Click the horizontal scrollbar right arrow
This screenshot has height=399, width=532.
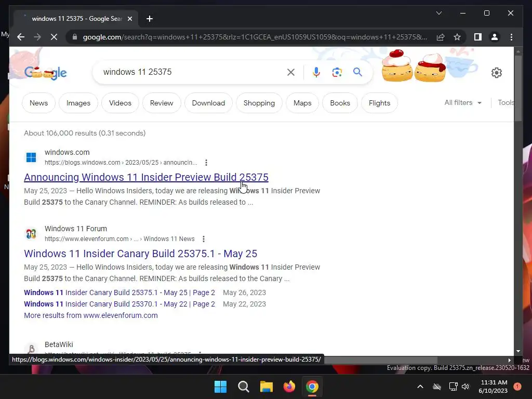pyautogui.click(x=509, y=360)
